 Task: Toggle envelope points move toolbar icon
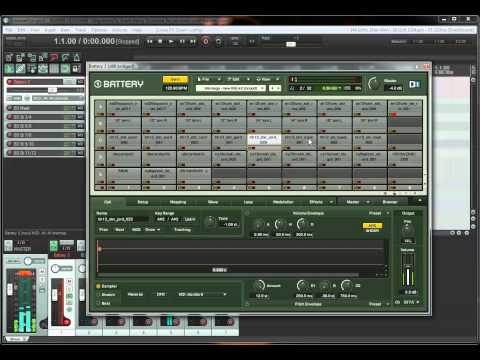[43, 69]
